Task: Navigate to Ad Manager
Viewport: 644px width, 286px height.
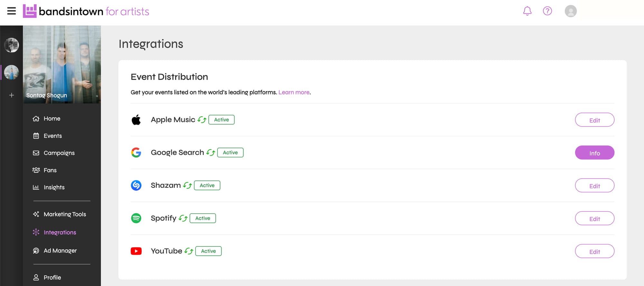Action: point(60,250)
